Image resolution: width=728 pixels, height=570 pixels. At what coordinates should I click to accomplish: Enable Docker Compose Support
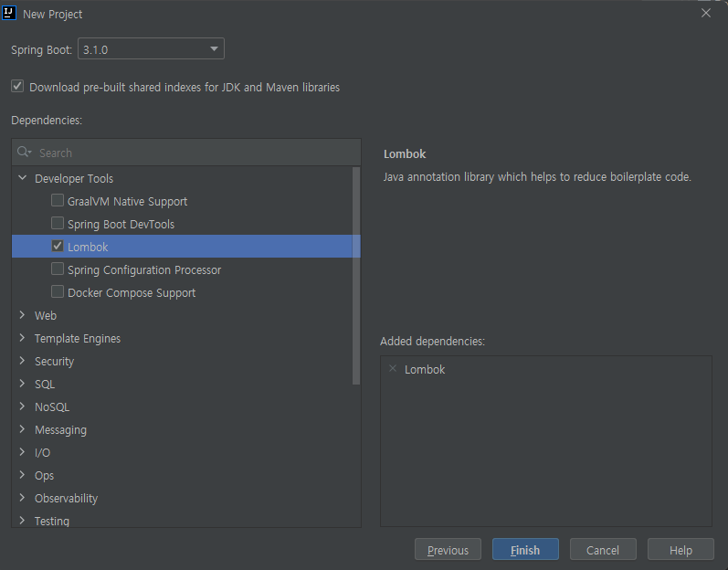click(58, 292)
